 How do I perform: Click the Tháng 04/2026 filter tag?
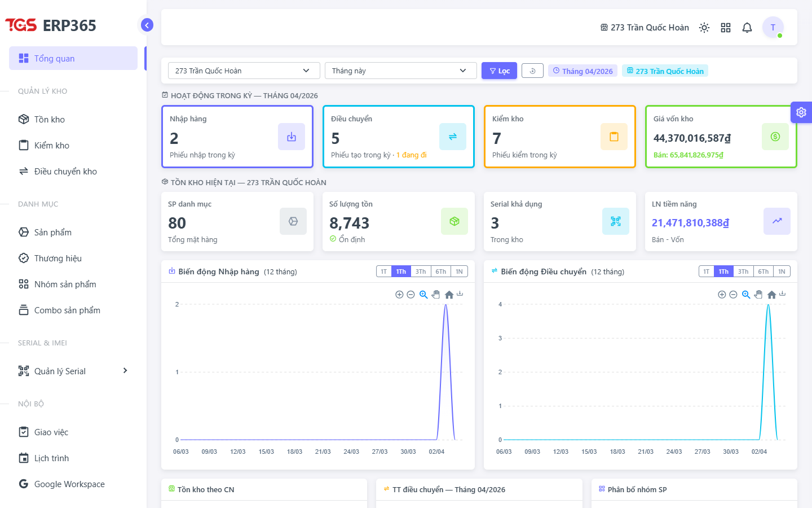click(583, 71)
